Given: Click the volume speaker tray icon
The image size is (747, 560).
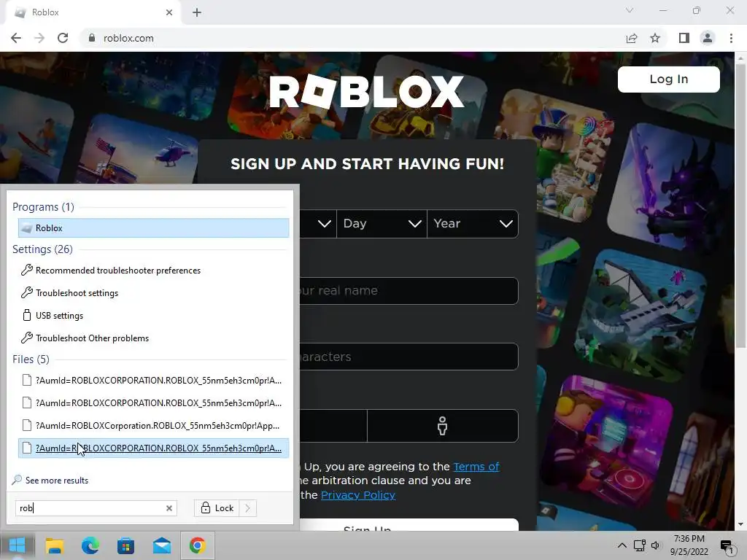Looking at the screenshot, I should (656, 545).
